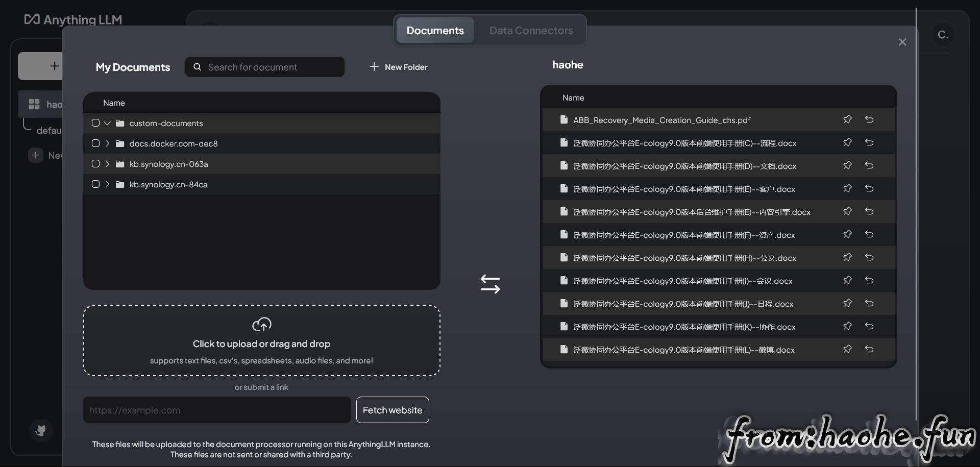Pin the 手册(C)--流程.docx document

click(847, 142)
